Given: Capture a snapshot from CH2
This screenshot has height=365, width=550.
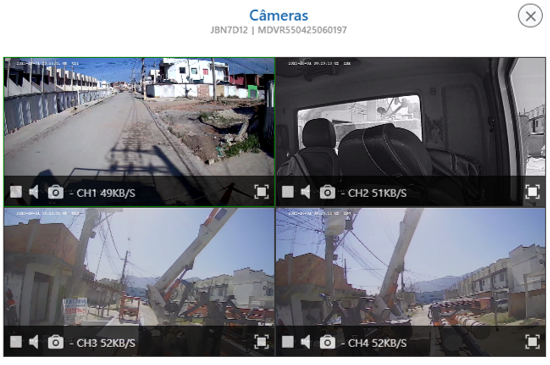Looking at the screenshot, I should [327, 192].
